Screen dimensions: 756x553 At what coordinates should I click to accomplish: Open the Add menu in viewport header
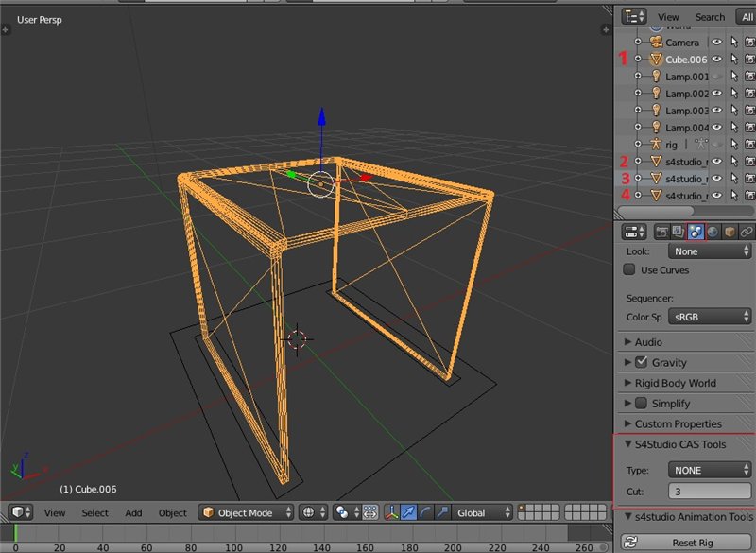click(x=133, y=512)
